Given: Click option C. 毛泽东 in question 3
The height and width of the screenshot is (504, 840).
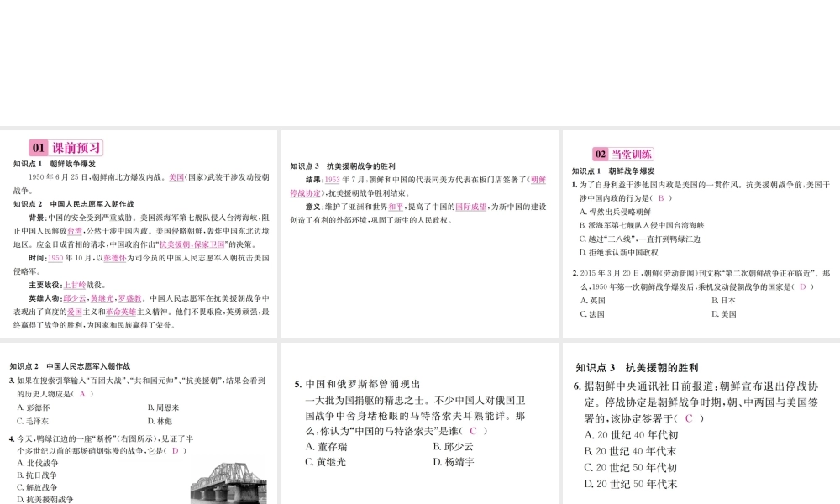Looking at the screenshot, I should point(33,422).
